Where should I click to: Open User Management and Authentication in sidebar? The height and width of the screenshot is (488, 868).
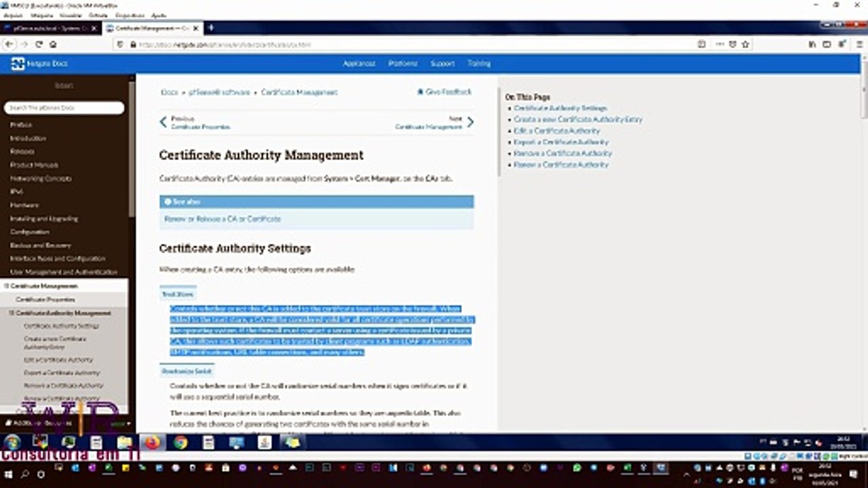(x=64, y=272)
